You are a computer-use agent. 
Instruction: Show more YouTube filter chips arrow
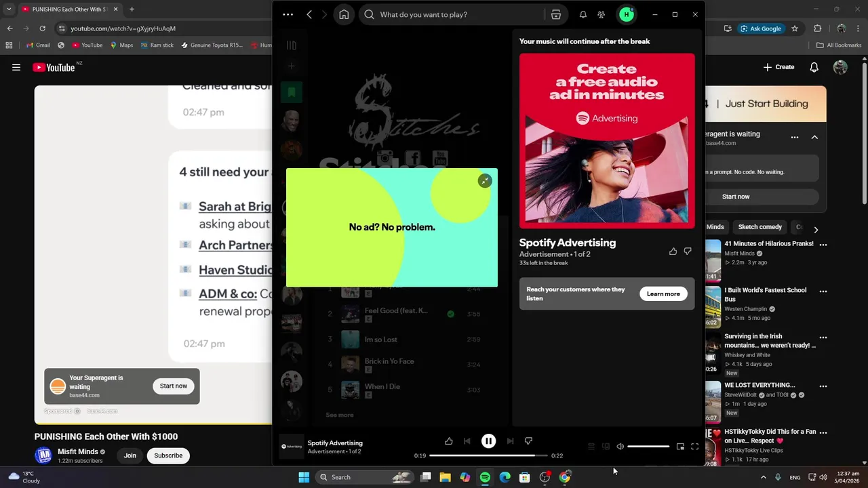[816, 230]
